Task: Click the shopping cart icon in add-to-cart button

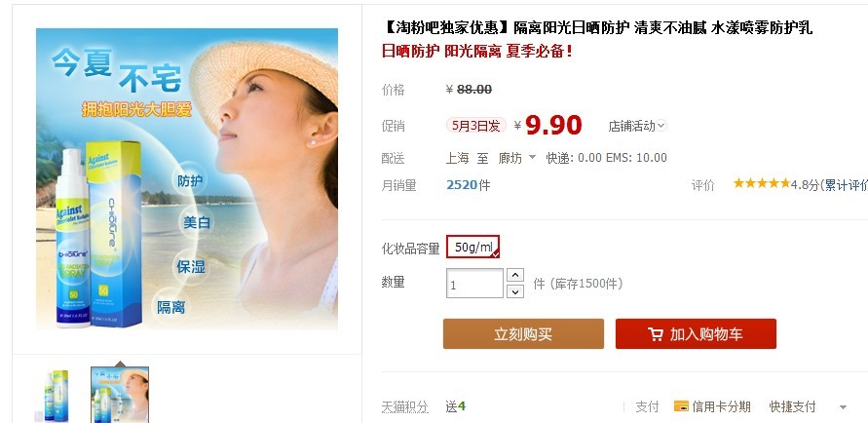Action: (x=656, y=334)
